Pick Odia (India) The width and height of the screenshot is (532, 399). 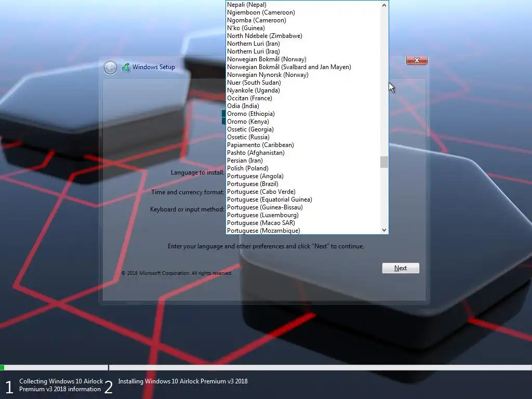303,106
